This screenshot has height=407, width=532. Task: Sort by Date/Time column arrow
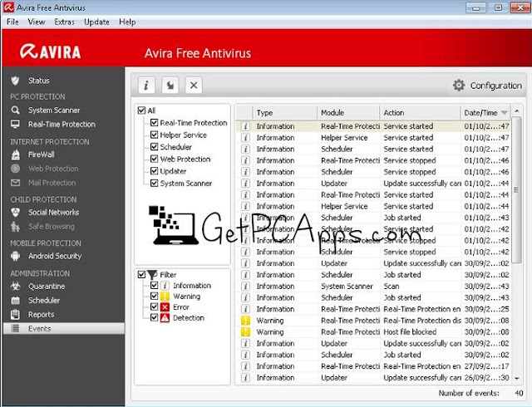coord(505,113)
